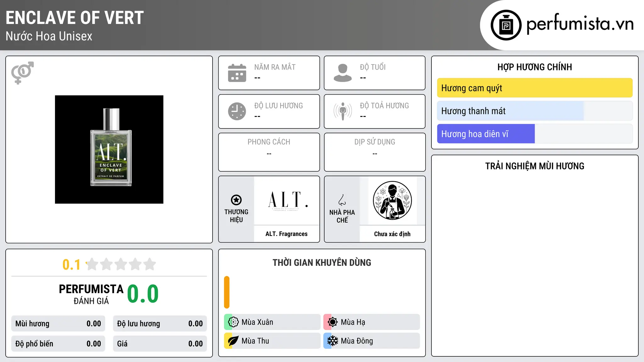The width and height of the screenshot is (644, 362).
Task: Click the DỊP SỬ DỤNG card heading
Action: pos(375,142)
